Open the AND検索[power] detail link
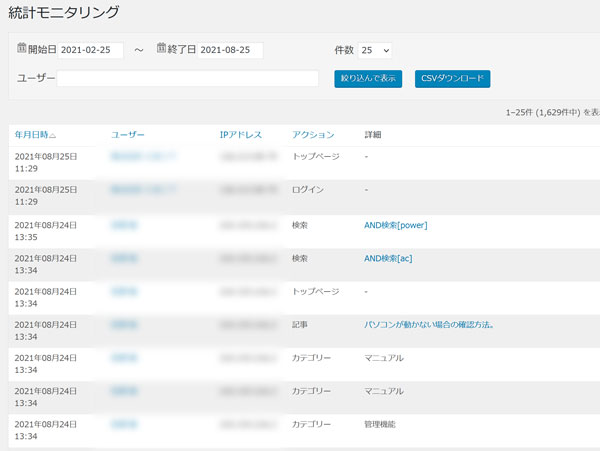The image size is (600, 451). [396, 225]
